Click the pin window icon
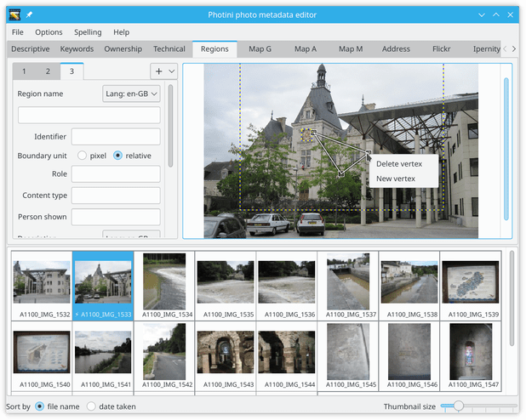Viewport: 526px width, 420px height. pyautogui.click(x=29, y=14)
